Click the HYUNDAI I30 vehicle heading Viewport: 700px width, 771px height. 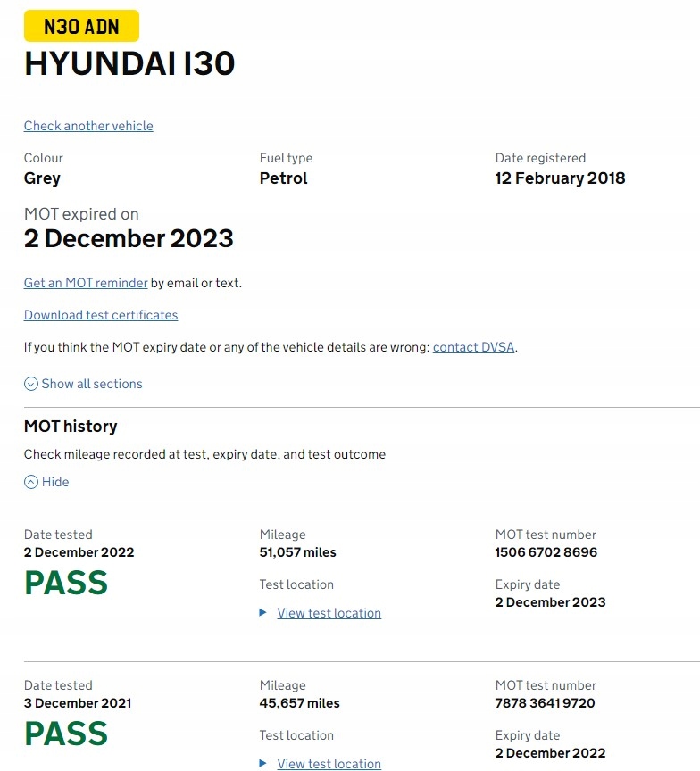129,64
